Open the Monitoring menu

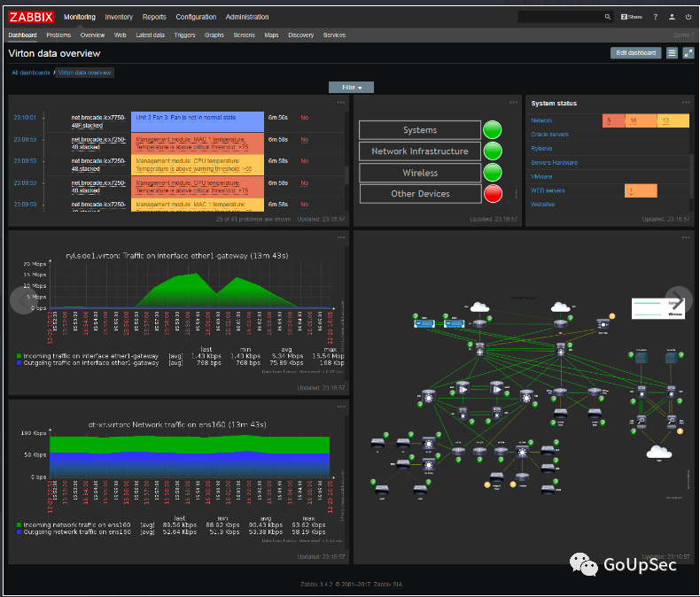point(80,17)
